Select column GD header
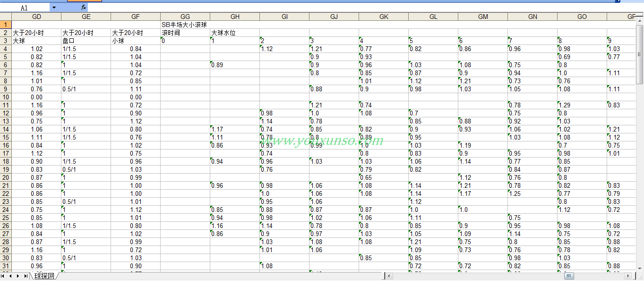Screen dimensions: 644x281 36,17
